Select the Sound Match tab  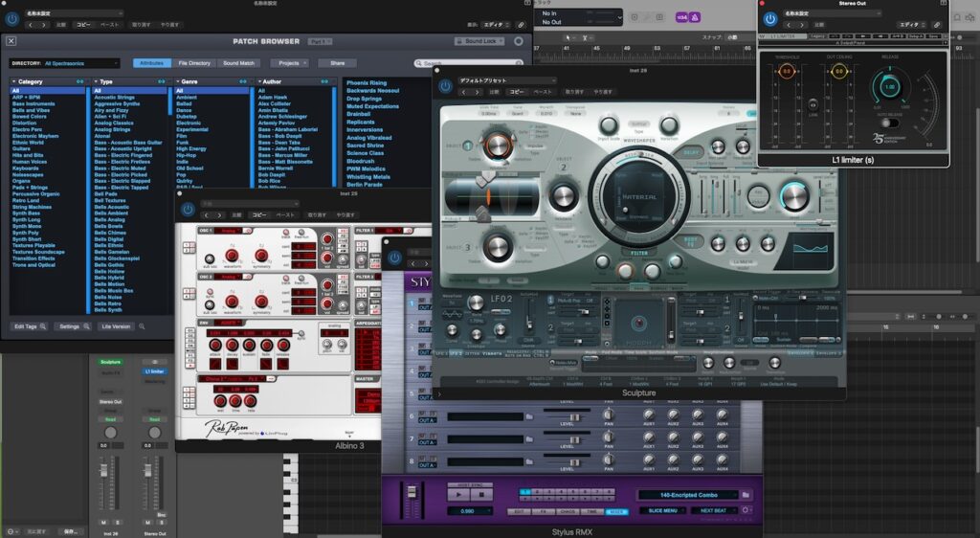click(x=239, y=63)
